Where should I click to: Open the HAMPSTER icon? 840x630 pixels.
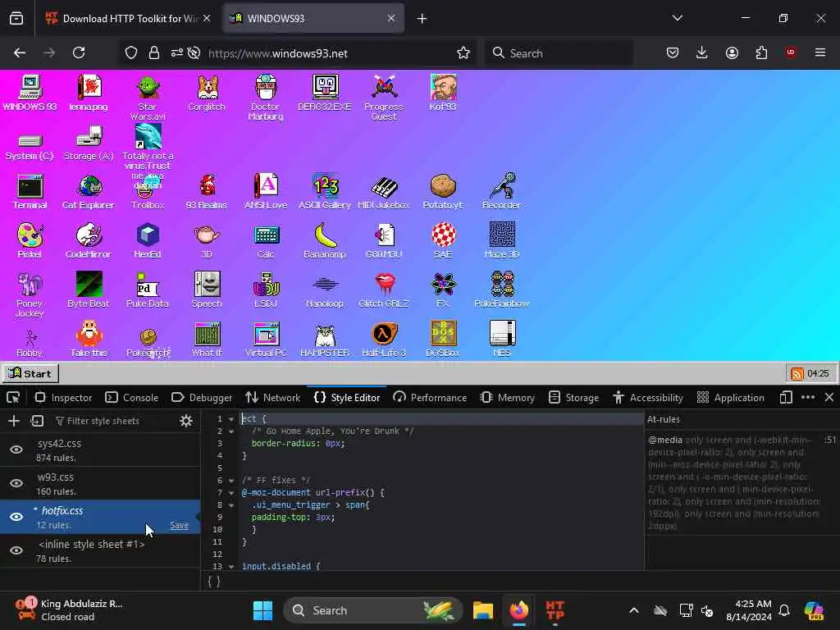coord(325,339)
